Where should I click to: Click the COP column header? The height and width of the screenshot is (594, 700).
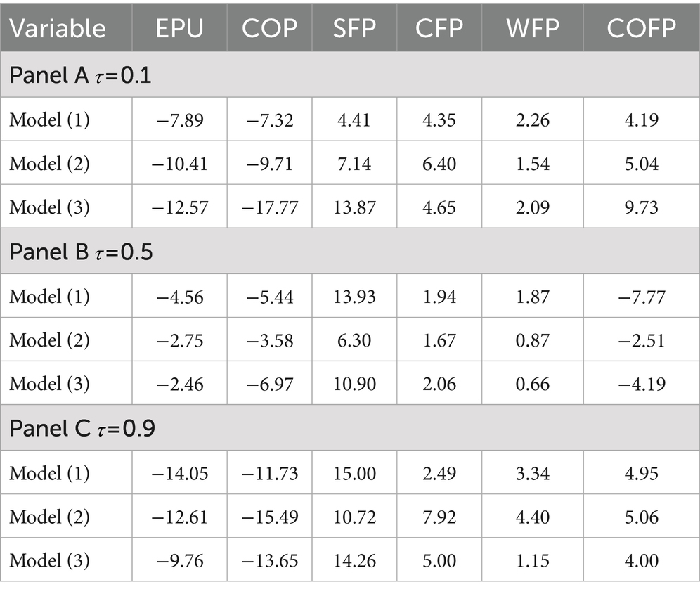point(269,28)
